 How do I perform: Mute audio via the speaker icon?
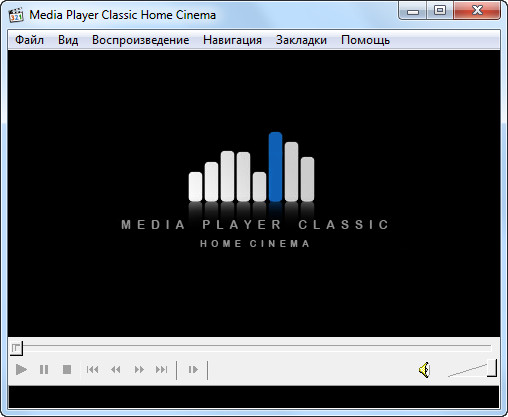(x=425, y=370)
